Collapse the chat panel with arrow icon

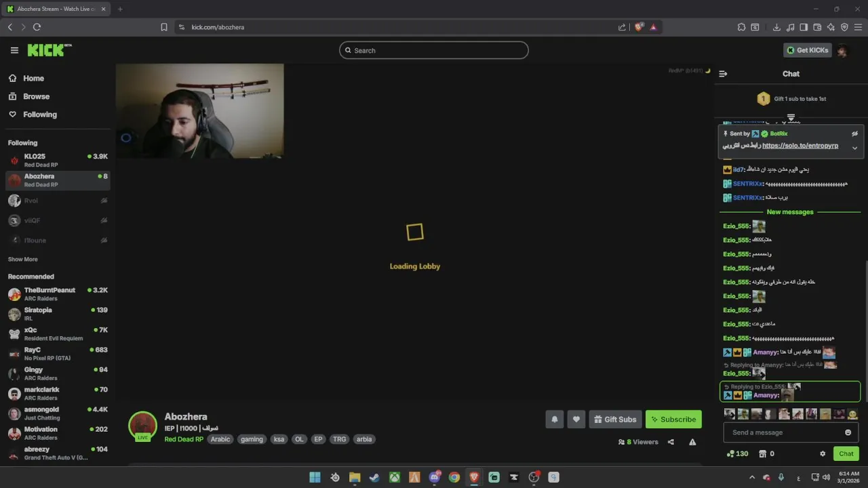[x=723, y=74]
